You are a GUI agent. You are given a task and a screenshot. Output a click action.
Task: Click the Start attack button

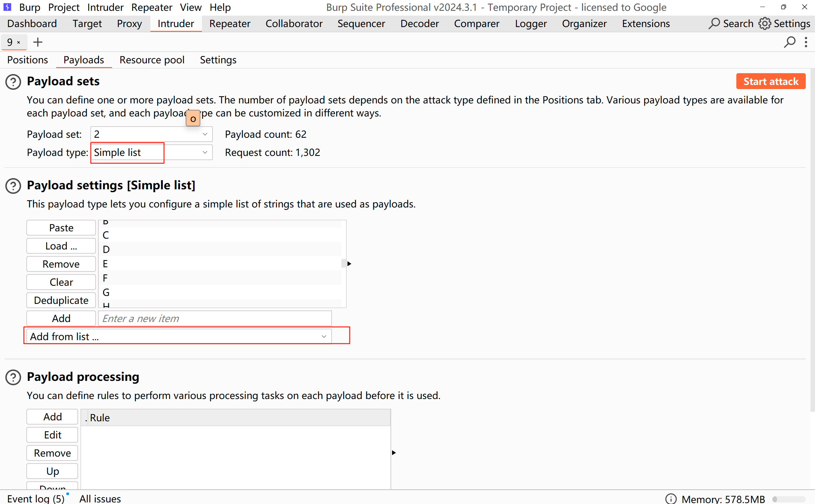point(770,82)
